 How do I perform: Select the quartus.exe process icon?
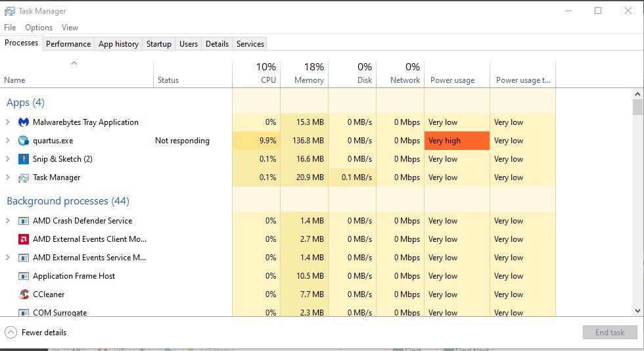(24, 141)
